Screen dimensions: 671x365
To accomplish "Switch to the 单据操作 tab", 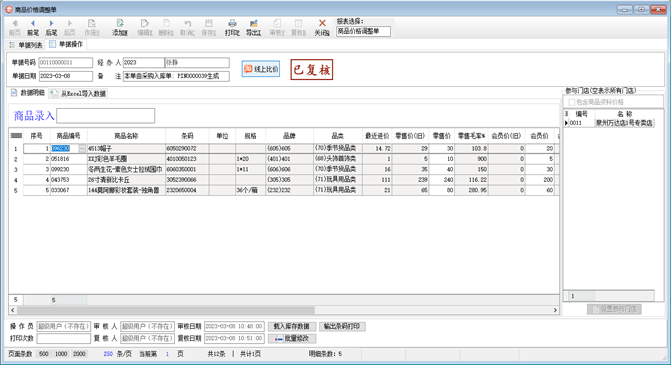I will pyautogui.click(x=66, y=44).
